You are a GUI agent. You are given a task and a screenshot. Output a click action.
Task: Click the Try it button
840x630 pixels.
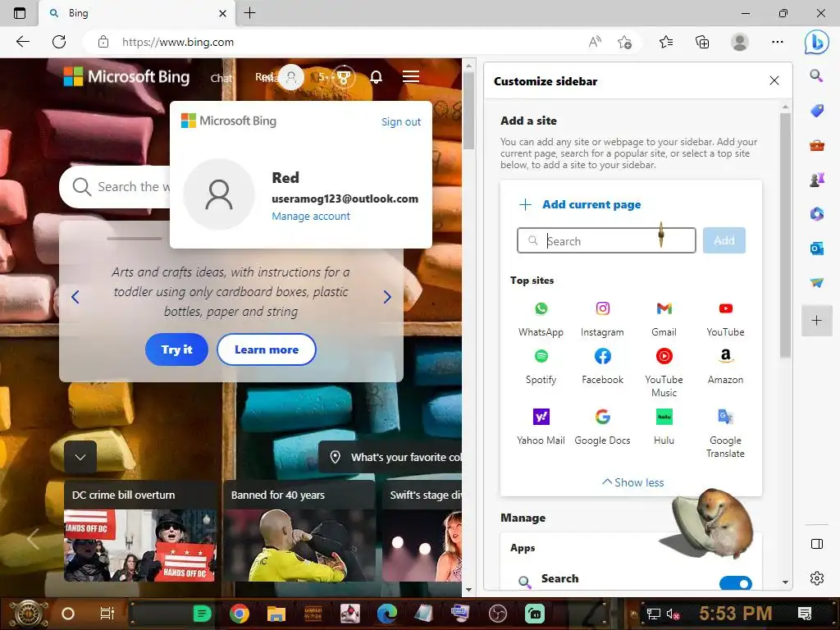[177, 349]
